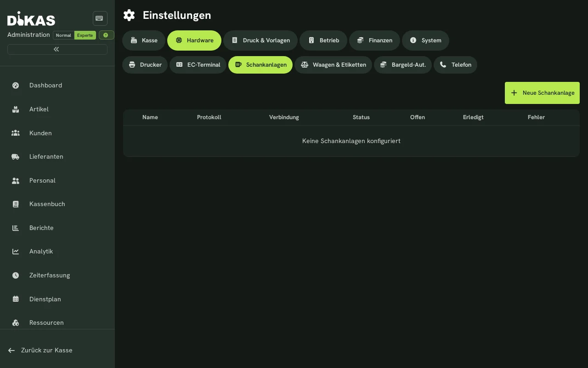The width and height of the screenshot is (588, 368).
Task: Click the Personal staff icon
Action: click(16, 180)
